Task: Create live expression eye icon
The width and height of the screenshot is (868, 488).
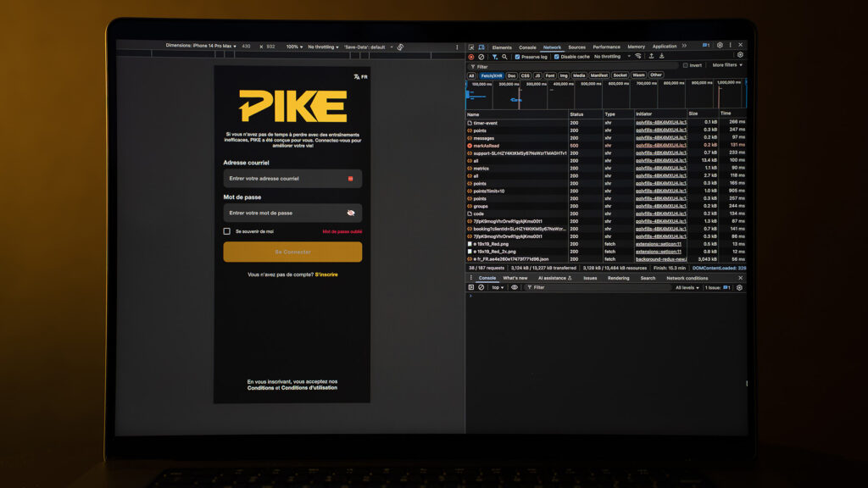Action: (x=515, y=288)
